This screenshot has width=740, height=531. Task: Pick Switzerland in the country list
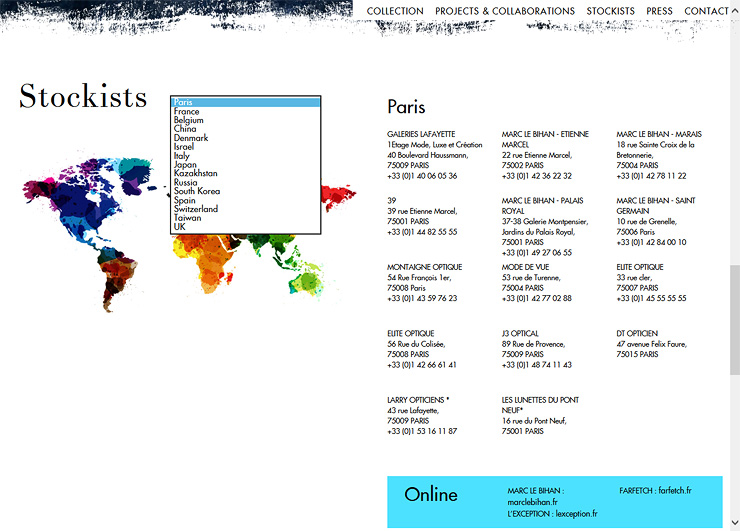245,209
